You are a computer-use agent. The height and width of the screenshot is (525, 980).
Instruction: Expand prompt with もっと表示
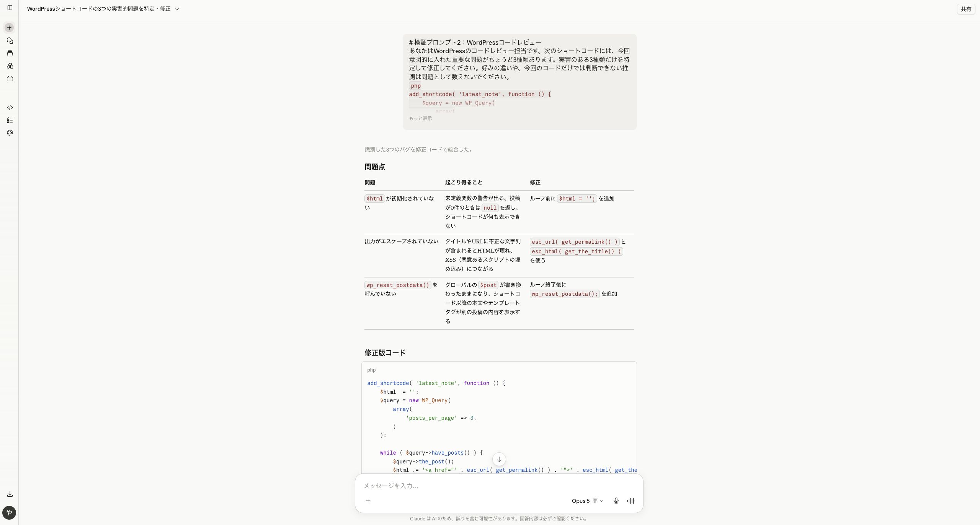click(420, 118)
